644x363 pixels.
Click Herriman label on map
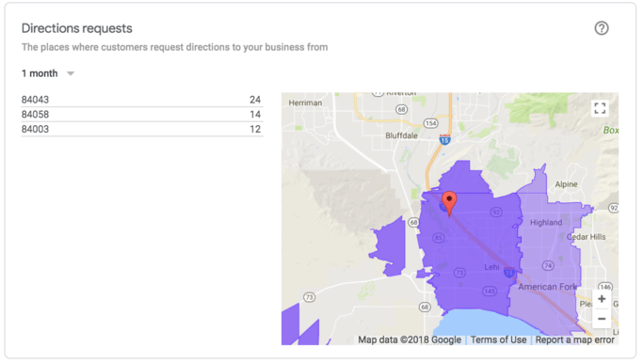pyautogui.click(x=305, y=103)
